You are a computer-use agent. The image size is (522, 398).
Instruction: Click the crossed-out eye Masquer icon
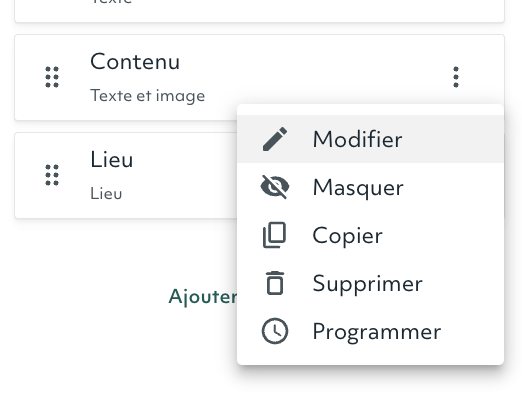click(x=275, y=187)
